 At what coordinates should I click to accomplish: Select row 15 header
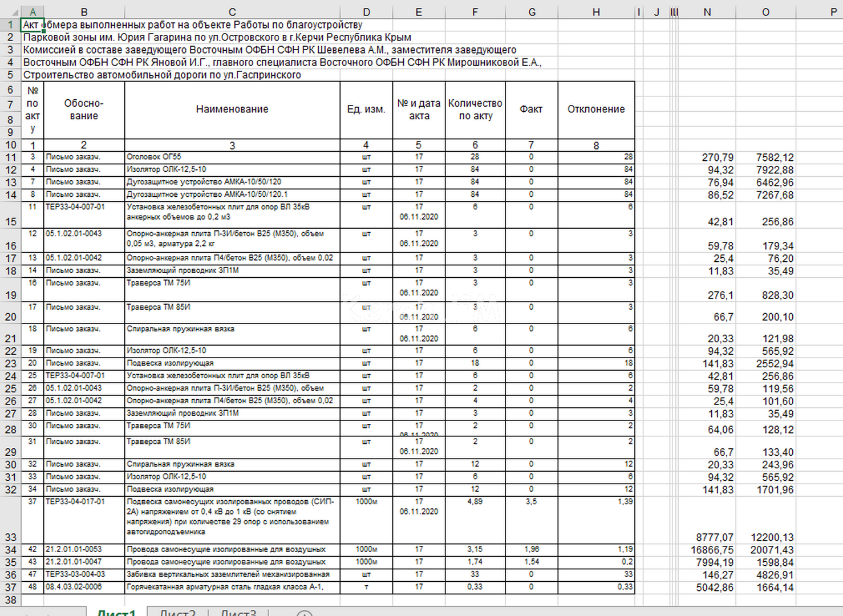[10, 221]
